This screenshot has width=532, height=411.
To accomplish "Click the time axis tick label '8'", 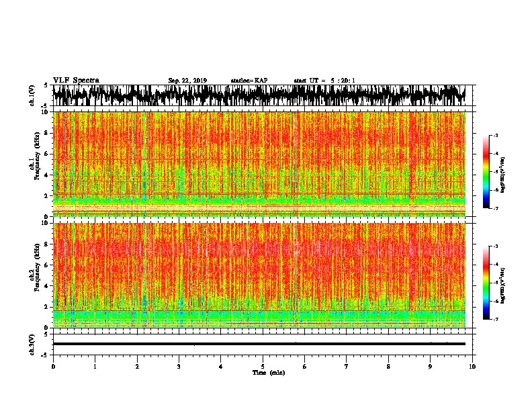I will [388, 366].
